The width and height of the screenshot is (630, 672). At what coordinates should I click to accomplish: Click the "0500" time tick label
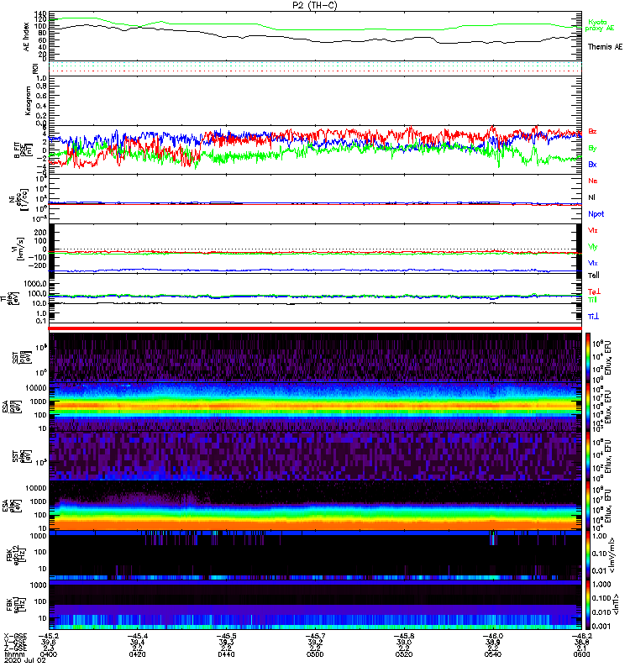[x=315, y=654]
